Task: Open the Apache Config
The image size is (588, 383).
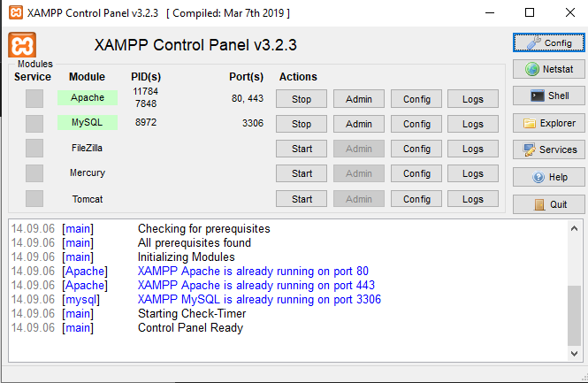Action: pyautogui.click(x=416, y=99)
